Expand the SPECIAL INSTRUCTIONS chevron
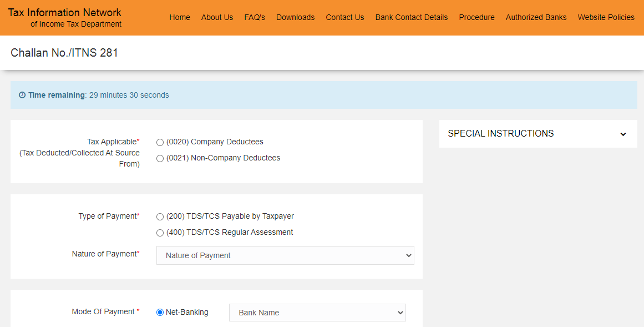Image resolution: width=644 pixels, height=327 pixels. pyautogui.click(x=622, y=134)
